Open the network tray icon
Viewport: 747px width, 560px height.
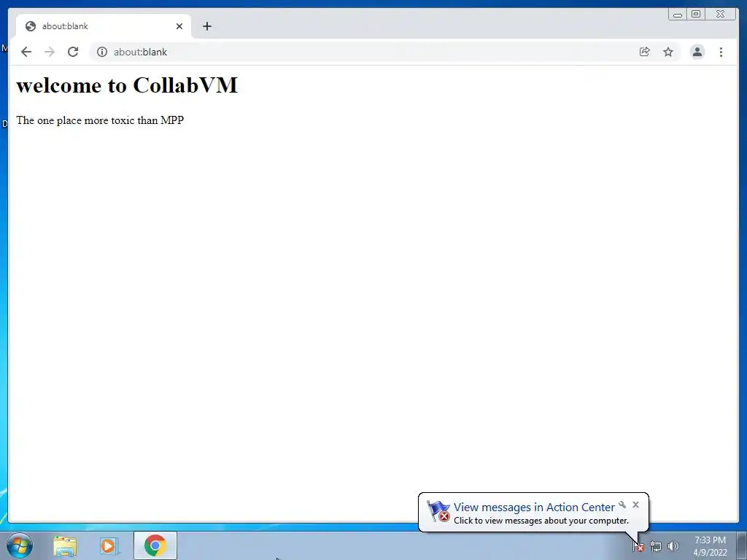tap(656, 547)
